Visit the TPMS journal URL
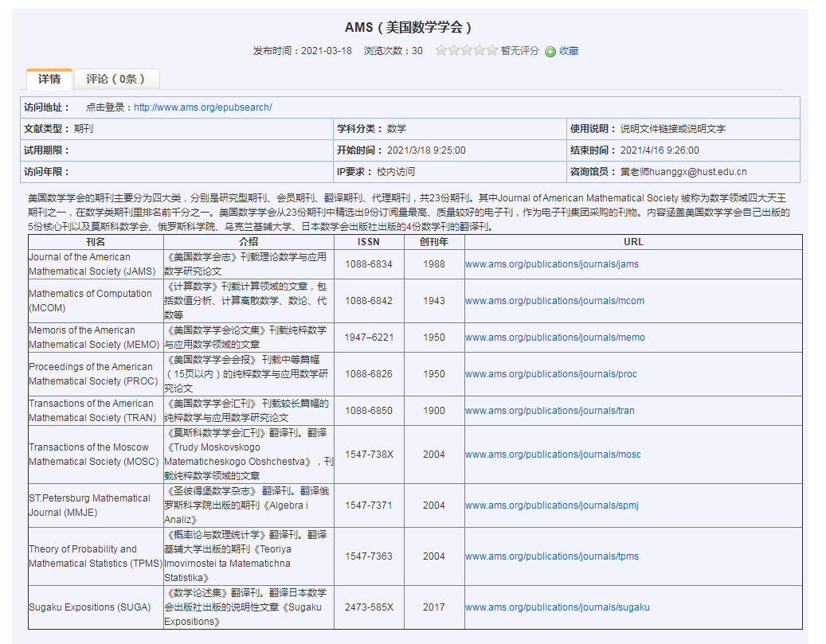Screen dimensions: 826x644 pos(551,556)
